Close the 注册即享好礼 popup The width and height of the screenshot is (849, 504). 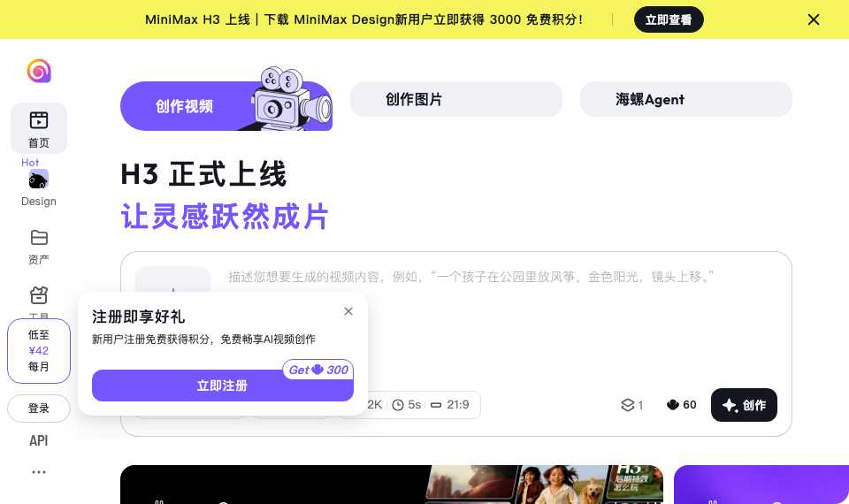click(348, 311)
